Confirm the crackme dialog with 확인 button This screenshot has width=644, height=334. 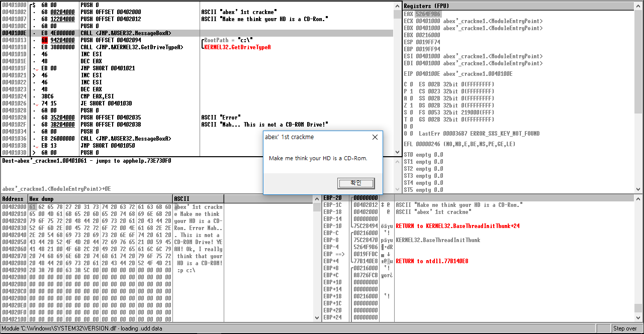pyautogui.click(x=355, y=183)
